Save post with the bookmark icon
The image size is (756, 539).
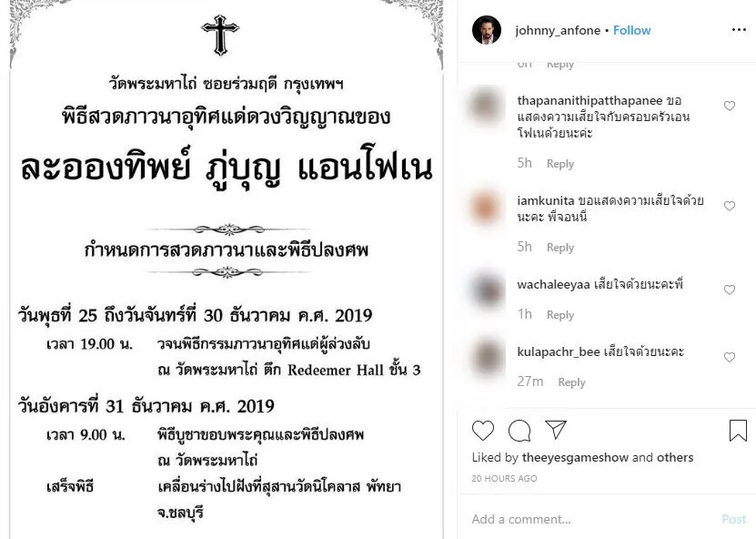[738, 431]
